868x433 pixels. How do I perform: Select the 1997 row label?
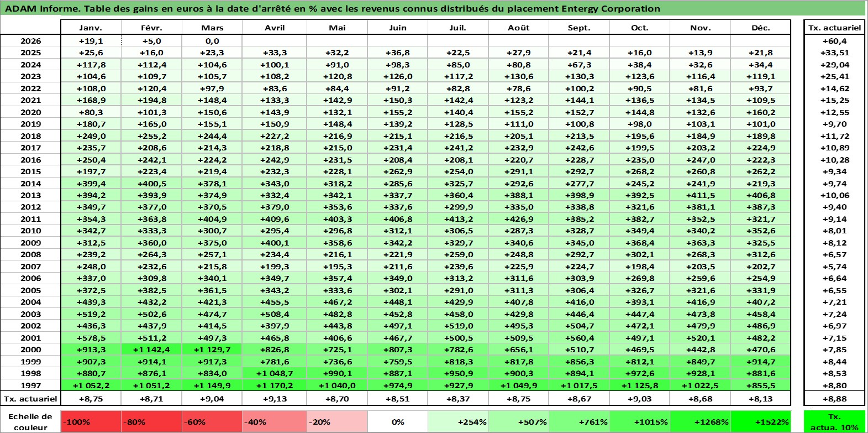point(30,385)
